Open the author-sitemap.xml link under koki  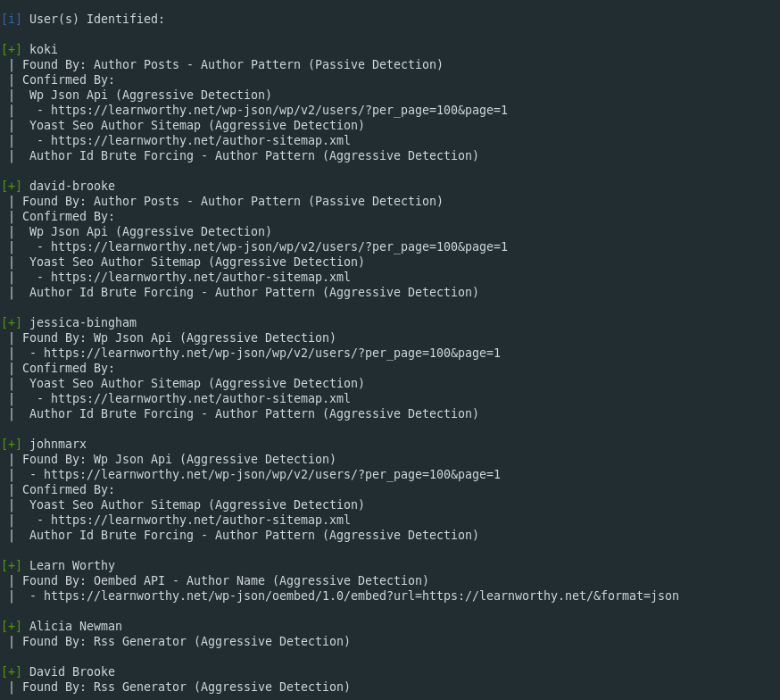tap(201, 140)
